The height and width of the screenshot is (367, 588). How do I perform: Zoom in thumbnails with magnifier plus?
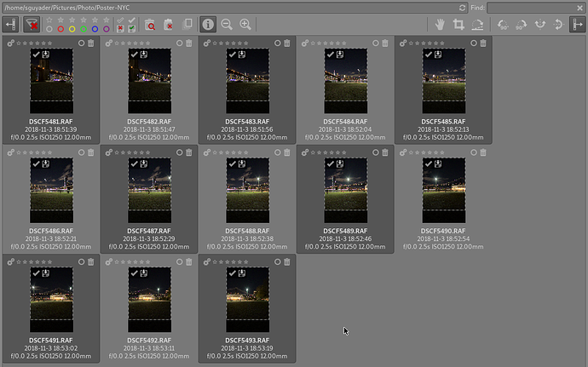coord(245,25)
